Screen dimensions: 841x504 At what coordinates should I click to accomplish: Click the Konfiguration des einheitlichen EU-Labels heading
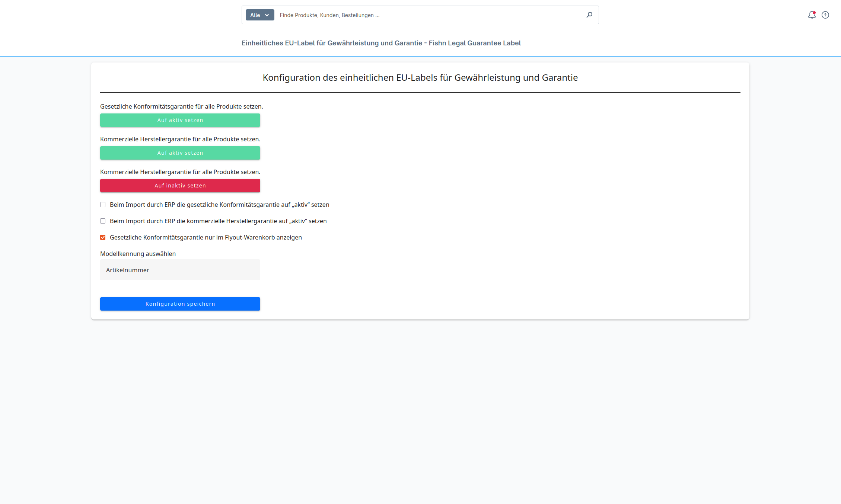[420, 78]
